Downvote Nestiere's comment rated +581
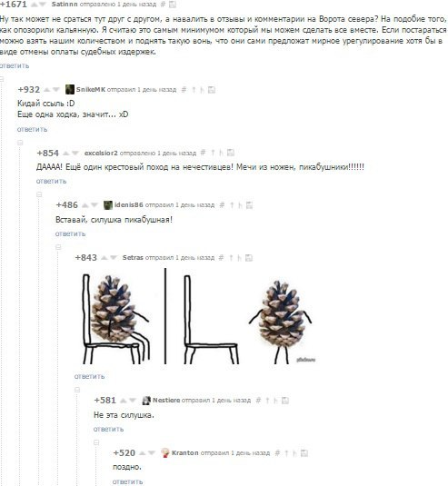This screenshot has width=448, height=486. [133, 401]
